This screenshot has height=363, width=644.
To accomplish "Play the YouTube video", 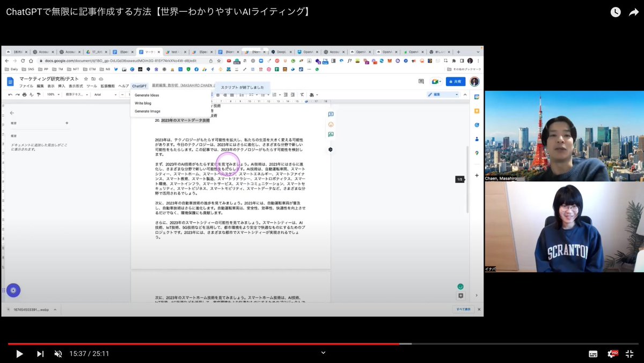I will coord(19,353).
